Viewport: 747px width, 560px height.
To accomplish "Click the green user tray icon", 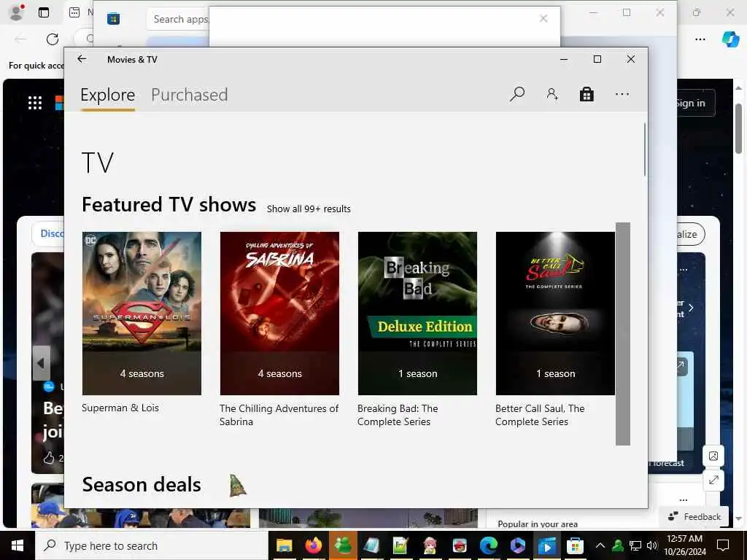I will 618,545.
